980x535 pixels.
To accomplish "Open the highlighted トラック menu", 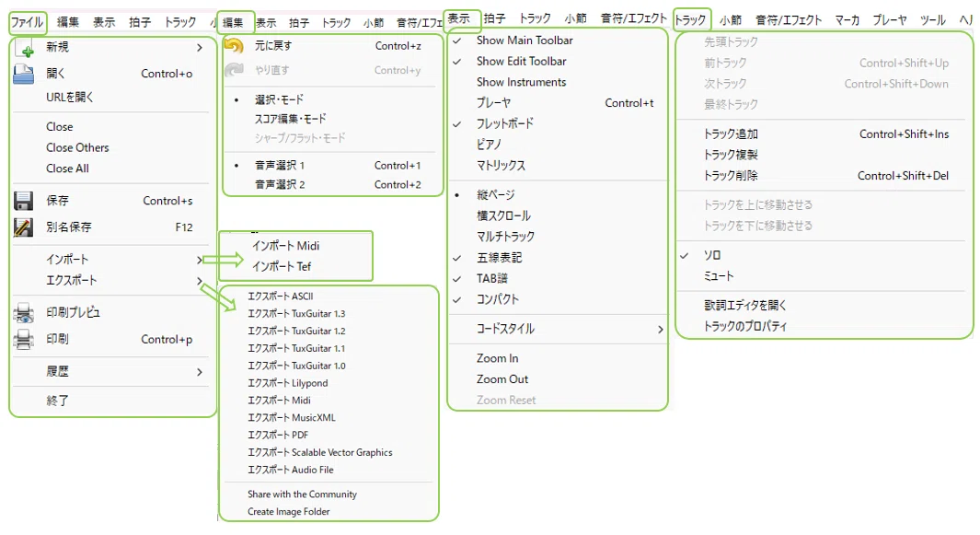I will [x=691, y=19].
